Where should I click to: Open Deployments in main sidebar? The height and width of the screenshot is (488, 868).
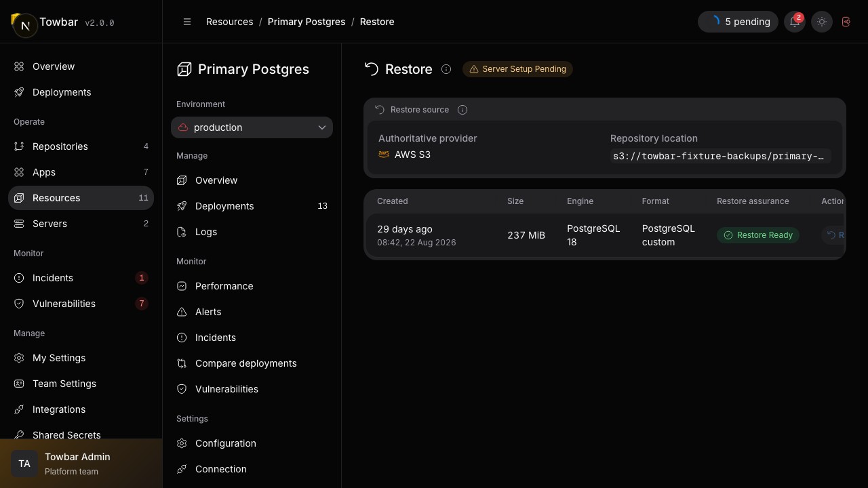[x=81, y=92]
